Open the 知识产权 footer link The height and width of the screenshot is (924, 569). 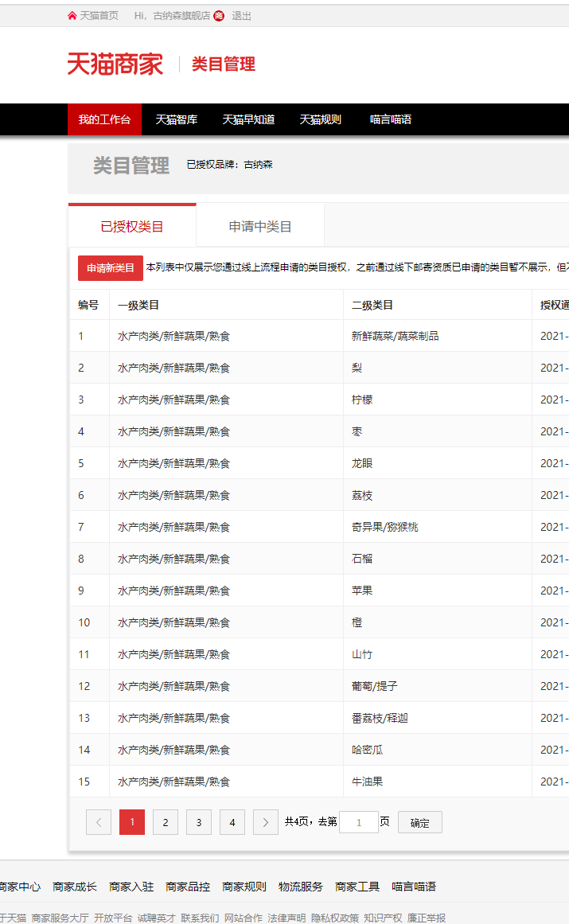tap(383, 918)
